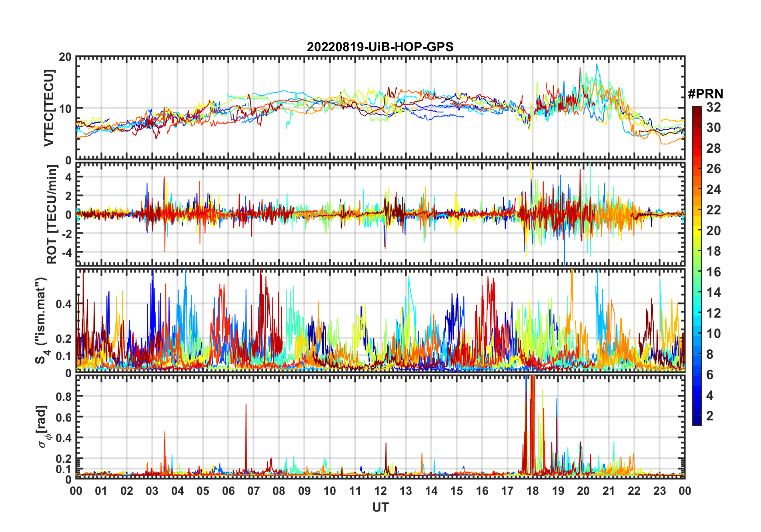Select the dark red top of the colorbar near 32
Screen dimensions: 761x532
[697, 109]
